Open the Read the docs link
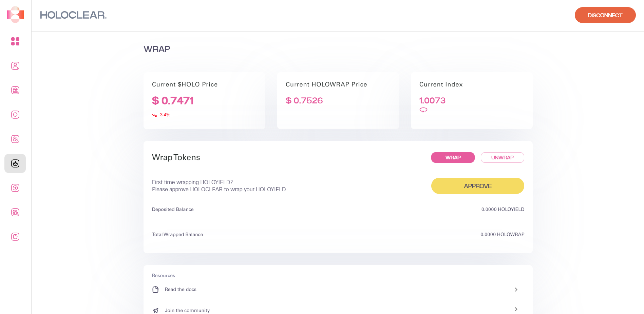Screen dimensions: 644x314 click(x=181, y=289)
